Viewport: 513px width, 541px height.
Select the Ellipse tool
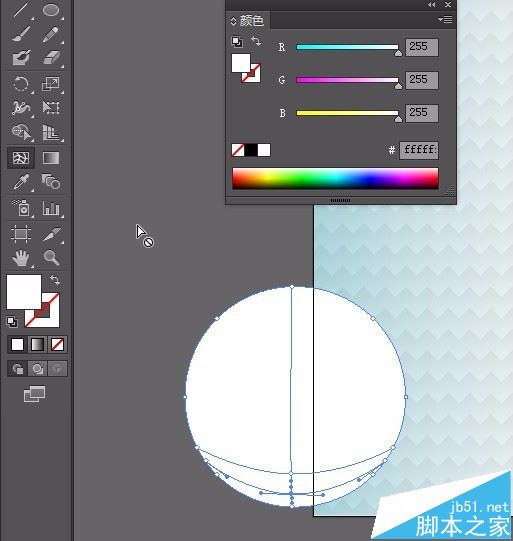[51, 10]
